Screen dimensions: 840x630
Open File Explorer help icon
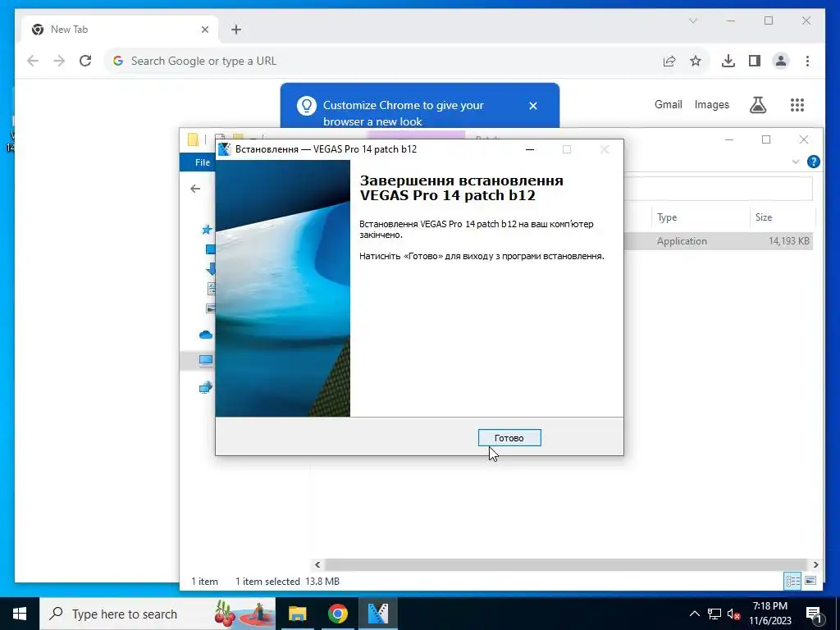point(813,162)
